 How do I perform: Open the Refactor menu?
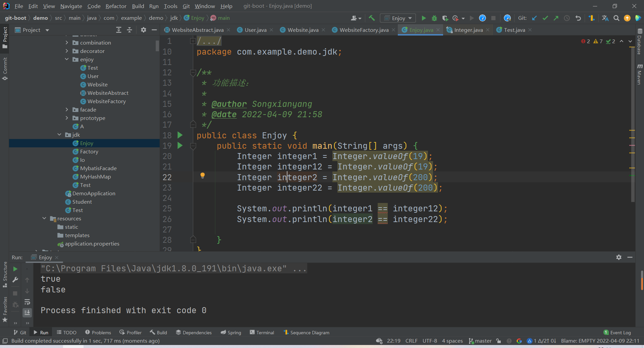click(x=116, y=6)
